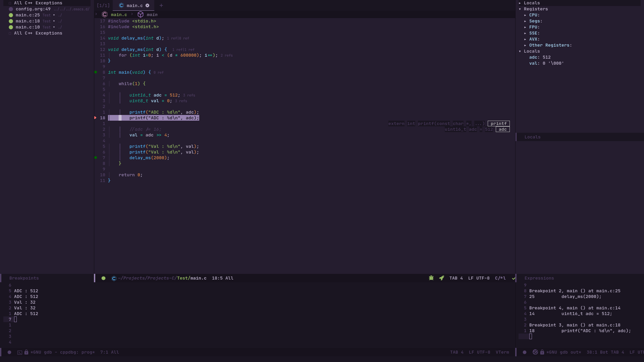Image resolution: width=644 pixels, height=362 pixels.
Task: Toggle the config.org:49 breakpoint dot
Action: click(x=11, y=9)
